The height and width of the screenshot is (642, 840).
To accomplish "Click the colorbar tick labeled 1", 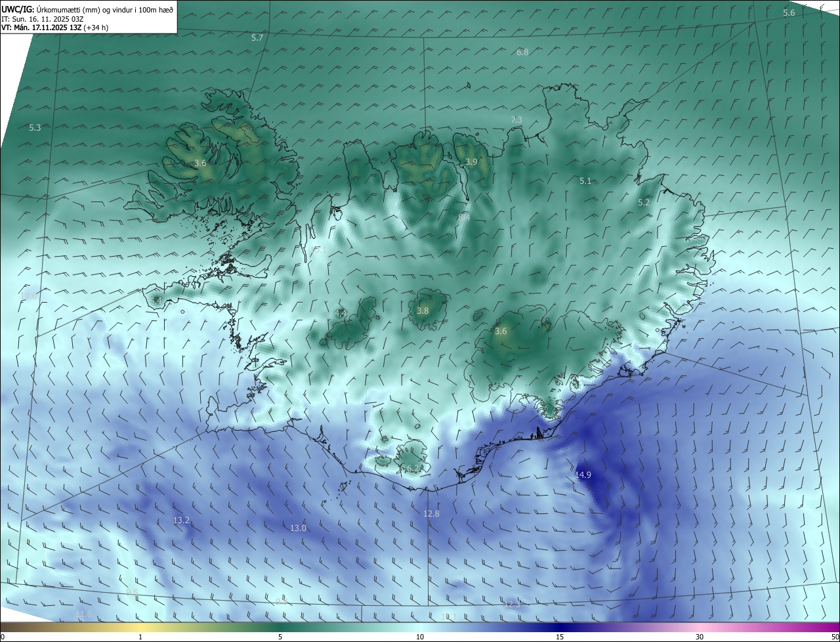I will pyautogui.click(x=140, y=637).
